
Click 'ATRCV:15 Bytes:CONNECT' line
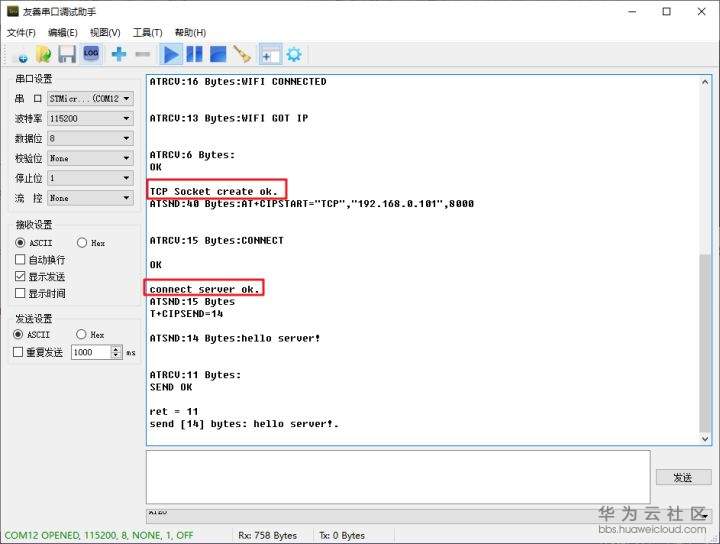coord(216,241)
